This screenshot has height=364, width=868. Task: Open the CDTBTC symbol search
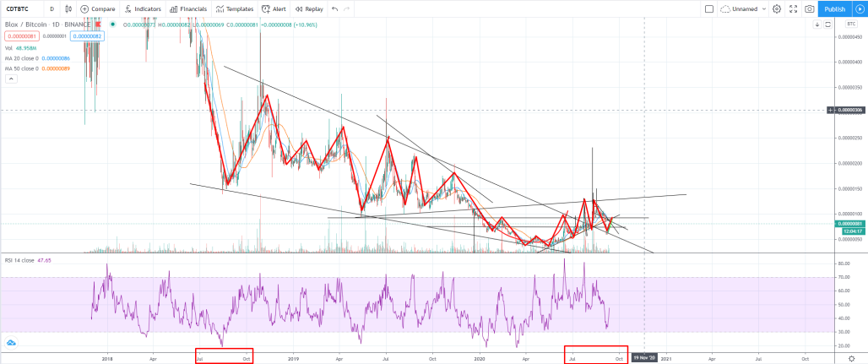[17, 8]
